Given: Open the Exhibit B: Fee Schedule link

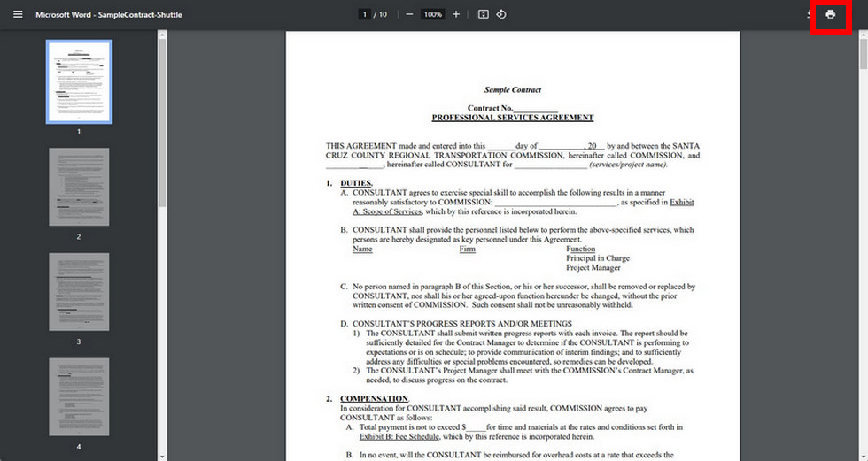Looking at the screenshot, I should pyautogui.click(x=399, y=437).
